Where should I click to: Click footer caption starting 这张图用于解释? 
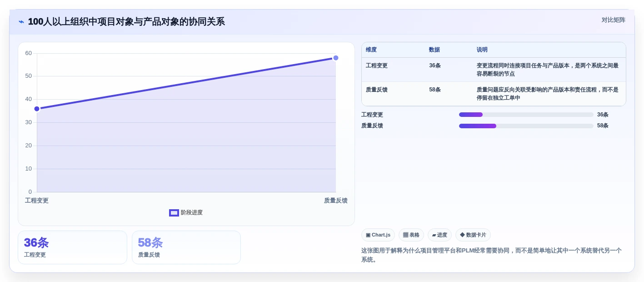491,255
